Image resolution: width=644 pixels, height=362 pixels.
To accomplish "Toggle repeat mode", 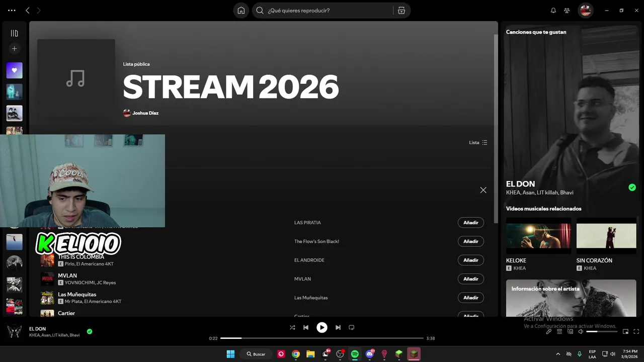I will click(352, 327).
